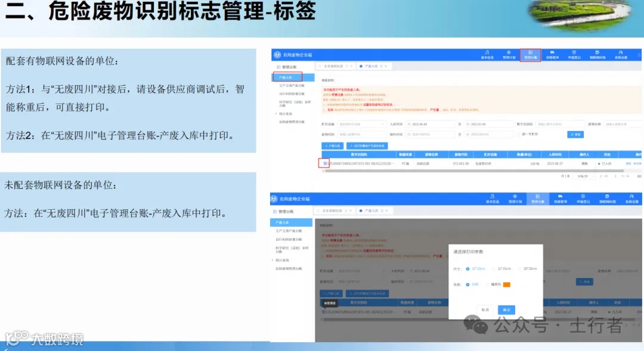Select the 10*10cm size radio button
This screenshot has height=351, width=644.
[x=467, y=269]
